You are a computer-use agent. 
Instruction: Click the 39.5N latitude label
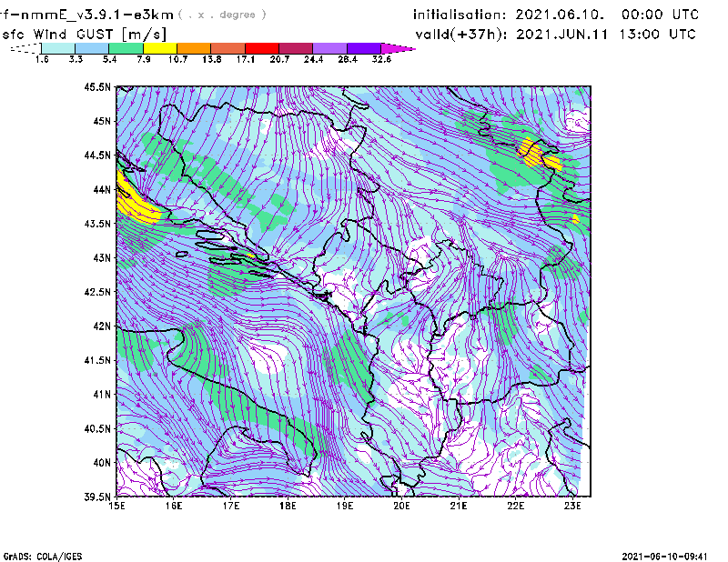pos(97,497)
